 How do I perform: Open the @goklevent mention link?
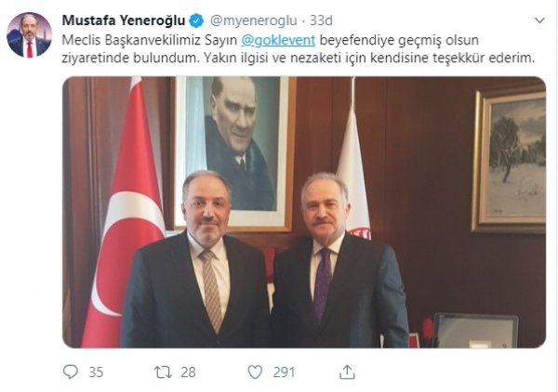point(278,40)
